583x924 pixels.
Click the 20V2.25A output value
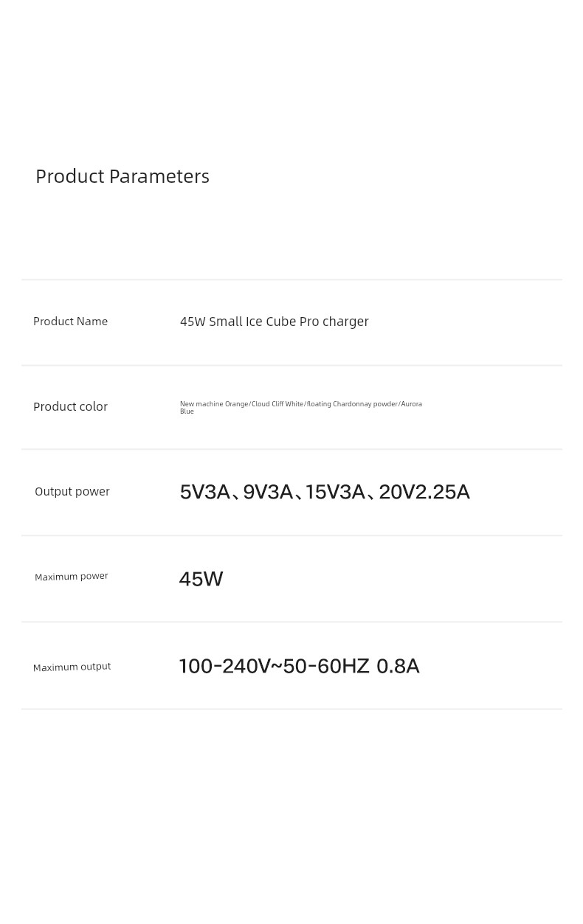[x=424, y=492]
